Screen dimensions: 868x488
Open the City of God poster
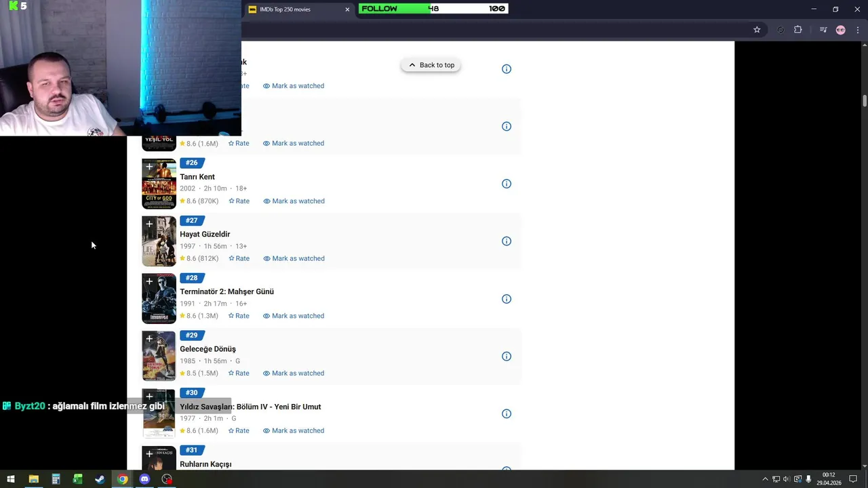pyautogui.click(x=159, y=184)
